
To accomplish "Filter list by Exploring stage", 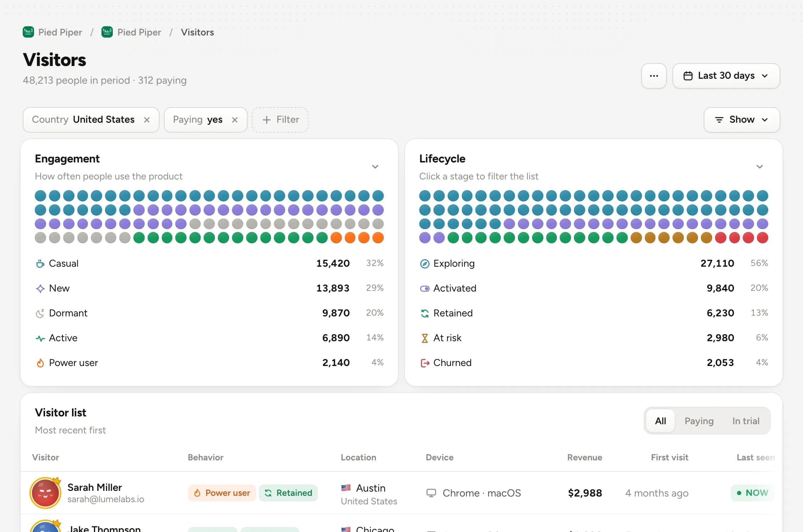I will tap(593, 264).
